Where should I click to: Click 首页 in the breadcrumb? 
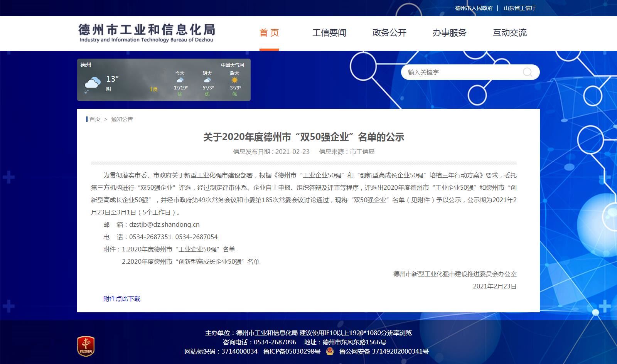point(95,119)
